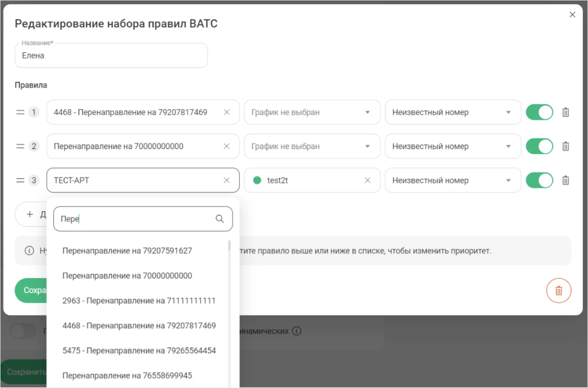Click the green save button in the dialog
Screen dimensions: 588x388
[31, 291]
